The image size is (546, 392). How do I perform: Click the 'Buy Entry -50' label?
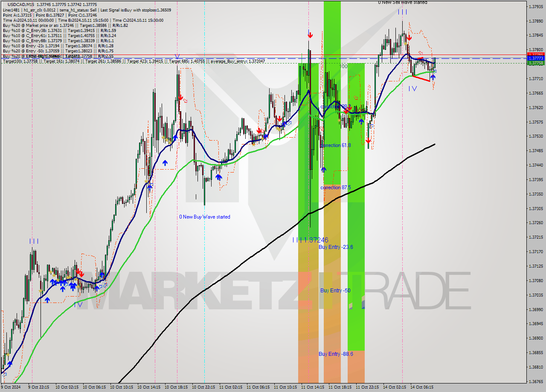[335, 291]
